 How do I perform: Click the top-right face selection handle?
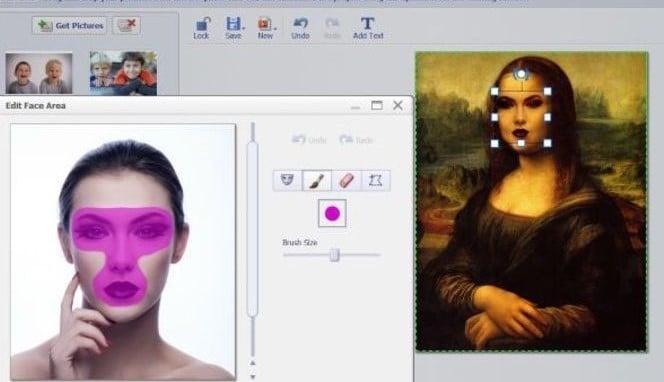pos(548,91)
